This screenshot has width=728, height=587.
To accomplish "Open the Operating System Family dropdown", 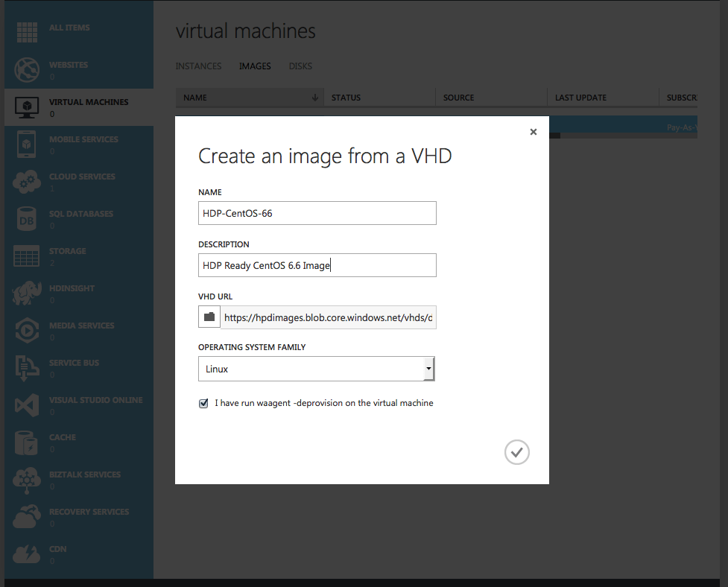I will pos(428,369).
